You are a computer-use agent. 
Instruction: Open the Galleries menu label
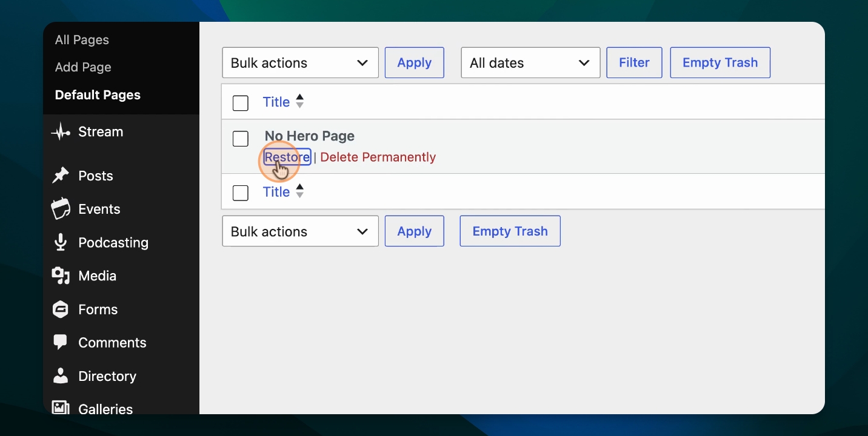pos(105,409)
